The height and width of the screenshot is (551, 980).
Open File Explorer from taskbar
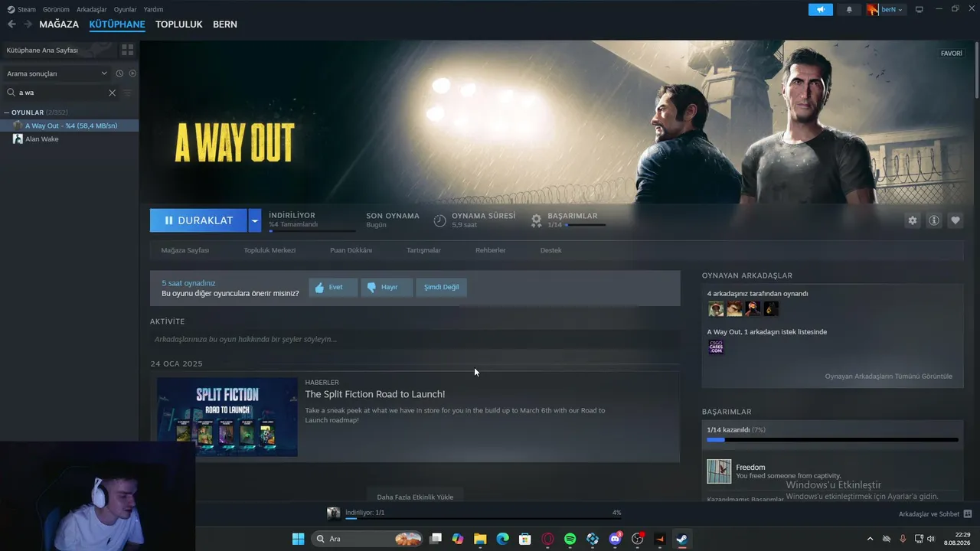(480, 539)
